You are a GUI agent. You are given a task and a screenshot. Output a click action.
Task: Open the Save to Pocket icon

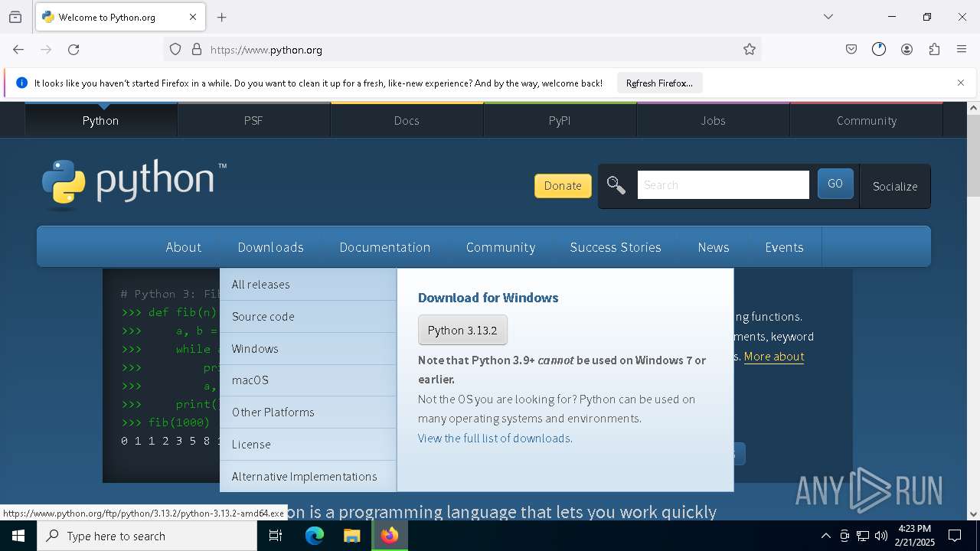tap(851, 50)
